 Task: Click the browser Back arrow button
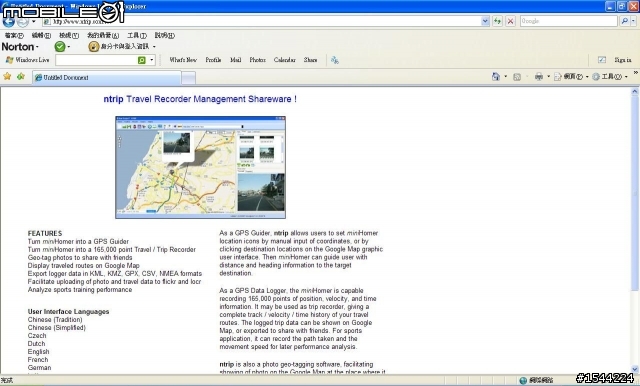pos(9,21)
